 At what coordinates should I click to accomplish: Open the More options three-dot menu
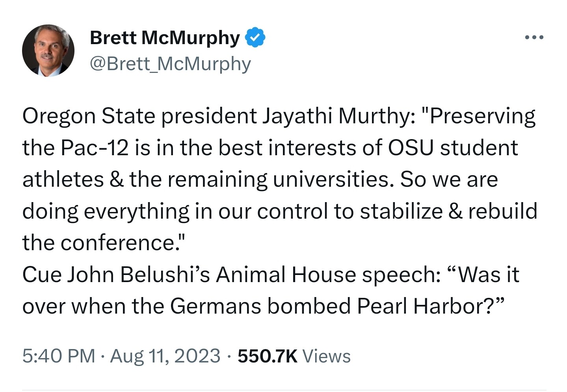point(534,37)
